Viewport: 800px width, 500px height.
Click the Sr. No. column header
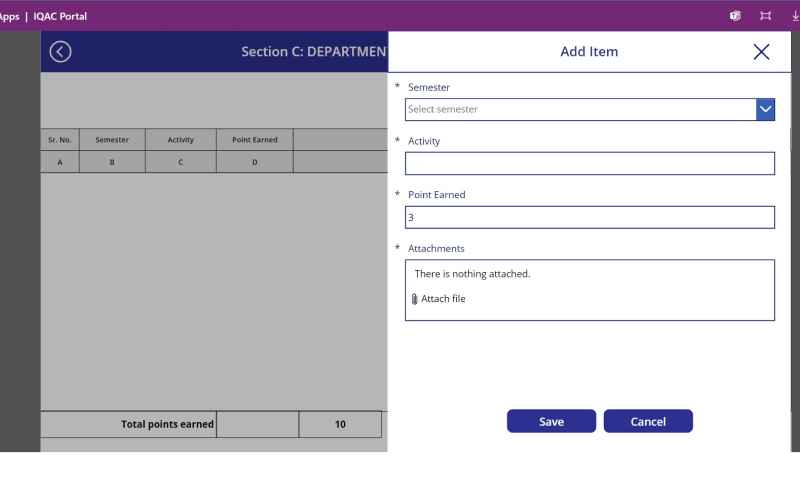point(60,140)
